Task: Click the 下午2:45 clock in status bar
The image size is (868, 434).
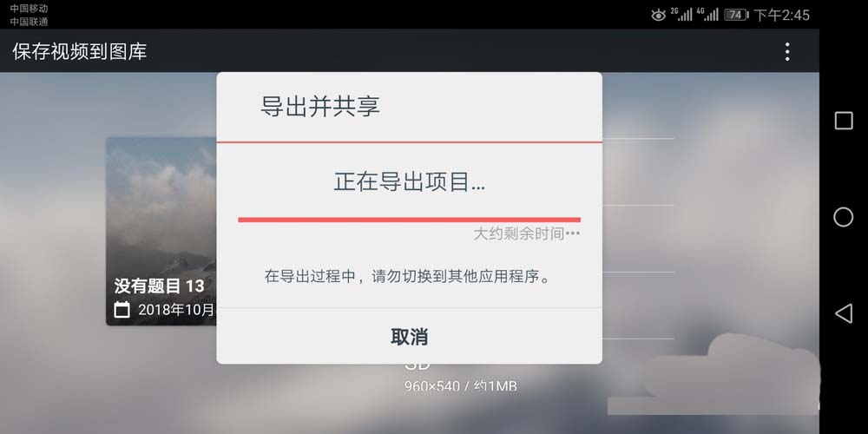Action: tap(782, 15)
